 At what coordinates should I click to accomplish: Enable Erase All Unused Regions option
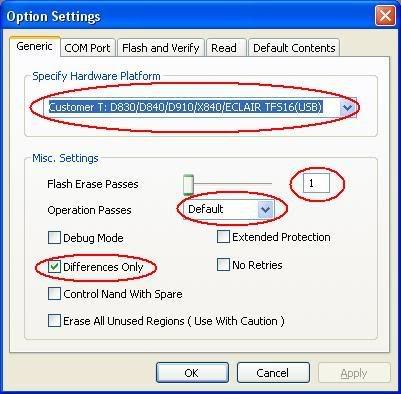54,321
